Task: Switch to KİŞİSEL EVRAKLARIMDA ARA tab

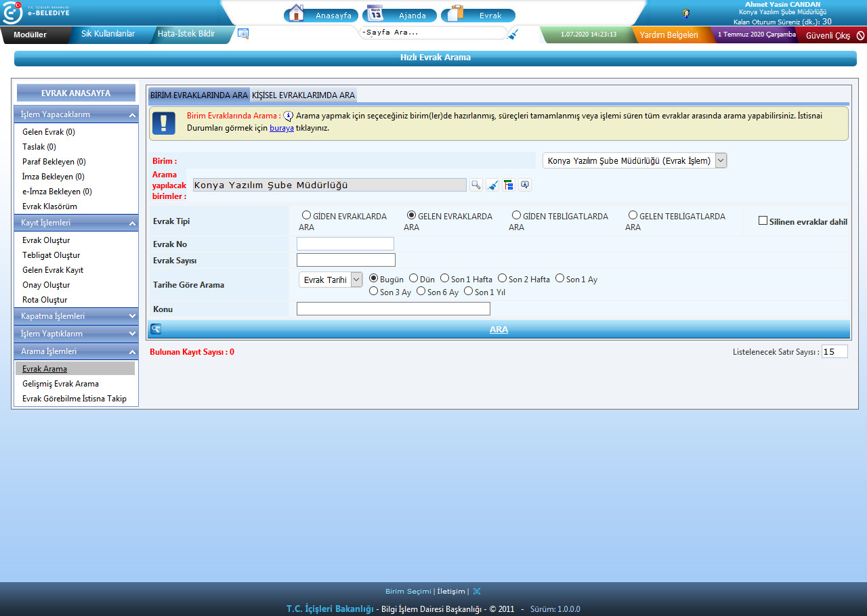Action: coord(303,95)
